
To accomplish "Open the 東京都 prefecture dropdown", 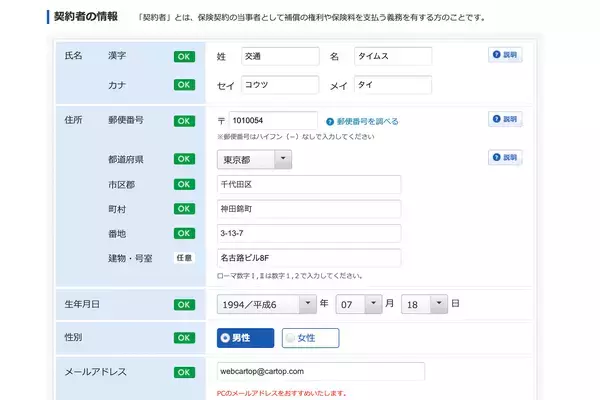I will (x=254, y=159).
